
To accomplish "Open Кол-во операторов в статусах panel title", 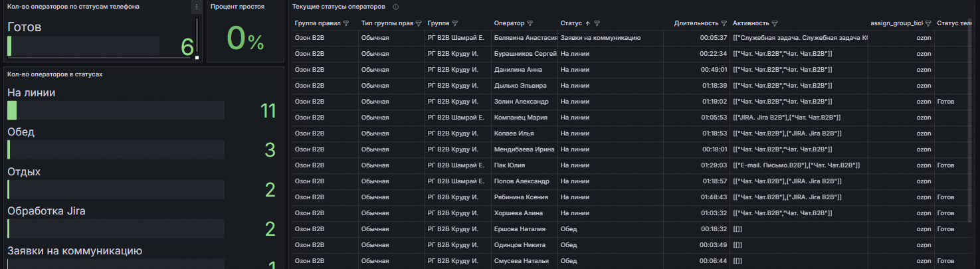I will click(x=54, y=74).
